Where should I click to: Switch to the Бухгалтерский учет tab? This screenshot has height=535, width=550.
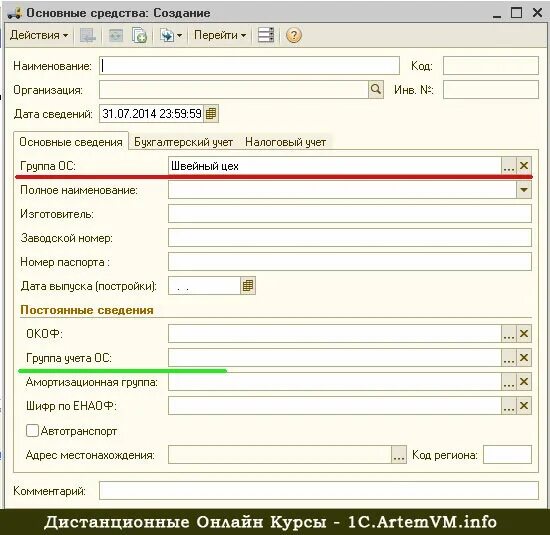pos(183,142)
